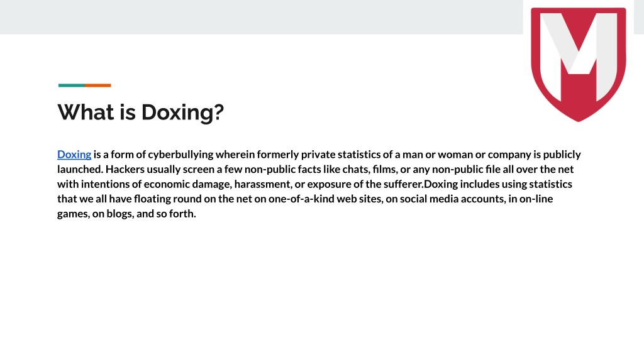Click the words 'games, on blogs, and so forth.'

[126, 214]
